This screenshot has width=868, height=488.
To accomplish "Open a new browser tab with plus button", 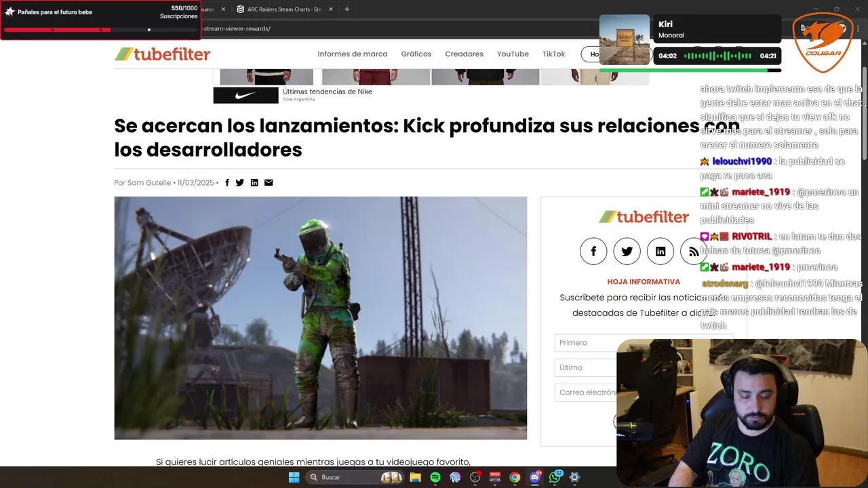I will (x=347, y=9).
